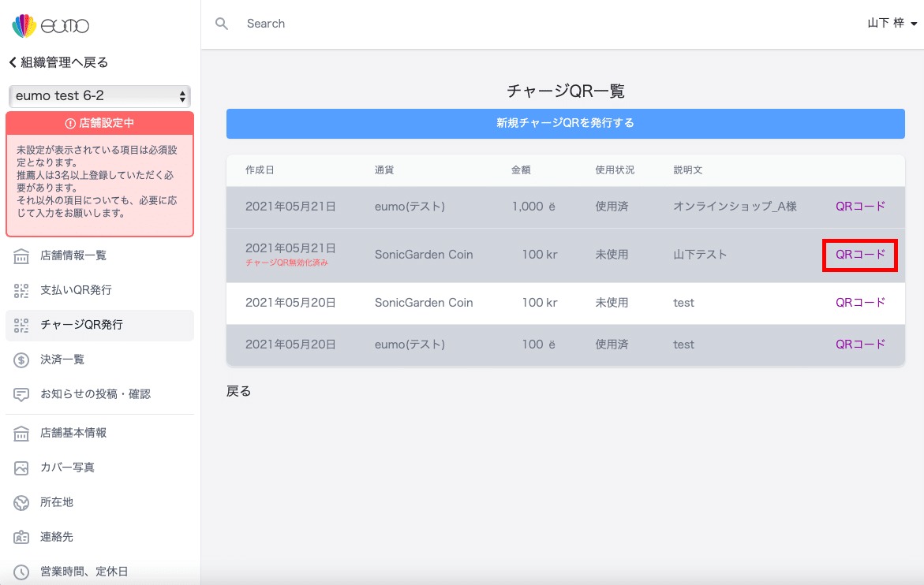Image resolution: width=924 pixels, height=585 pixels.
Task: Click the 支払いQR発行 QR icon
Action: coord(21,290)
